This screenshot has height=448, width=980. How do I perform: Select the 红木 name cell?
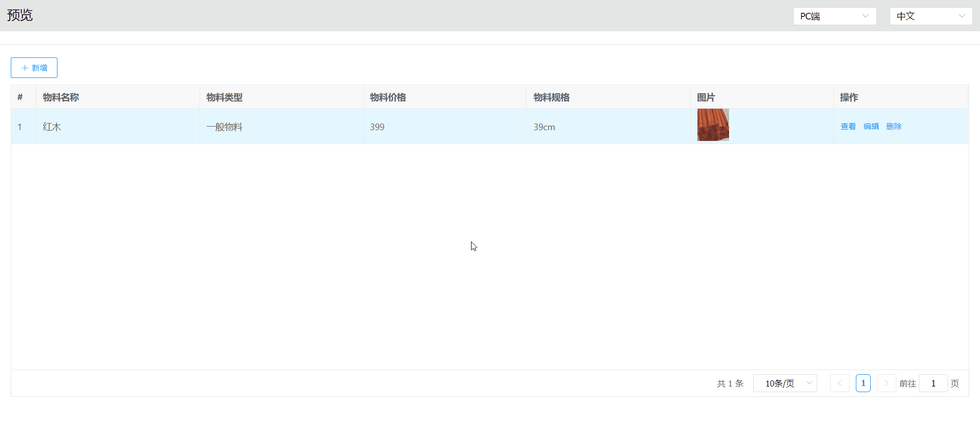tap(52, 127)
